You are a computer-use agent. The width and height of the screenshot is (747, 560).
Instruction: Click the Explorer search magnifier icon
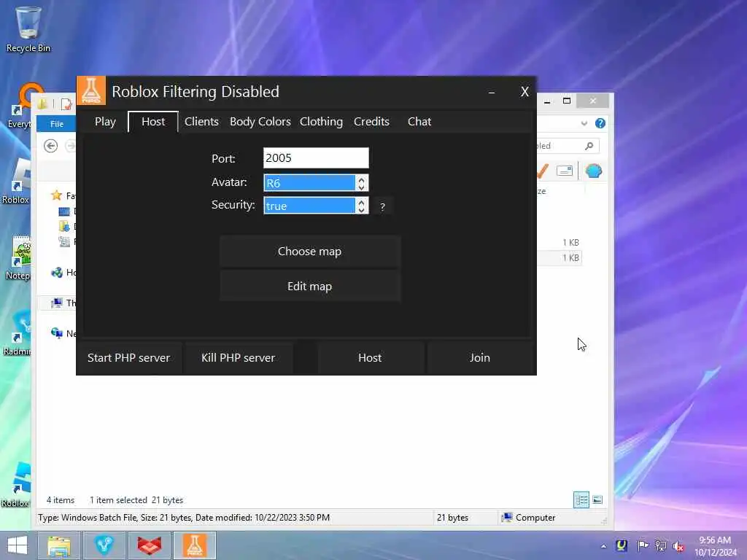(x=589, y=146)
